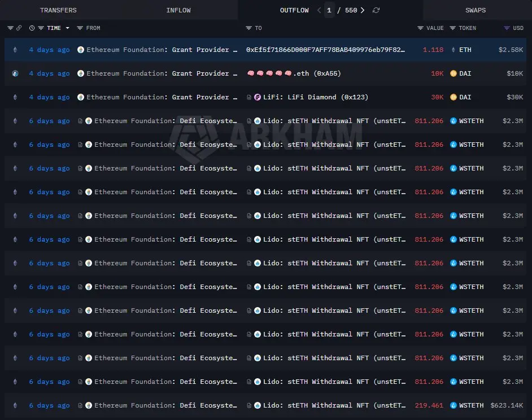Open the USD column filter
Viewport: 532px width, 420px height.
click(507, 28)
